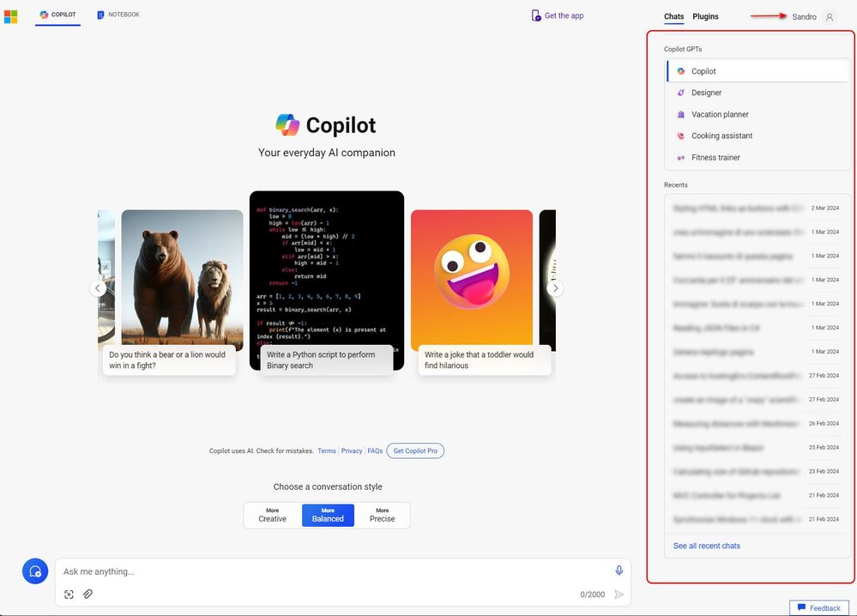This screenshot has width=857, height=616.
Task: Click the Microsoft logo icon
Action: pyautogui.click(x=10, y=16)
